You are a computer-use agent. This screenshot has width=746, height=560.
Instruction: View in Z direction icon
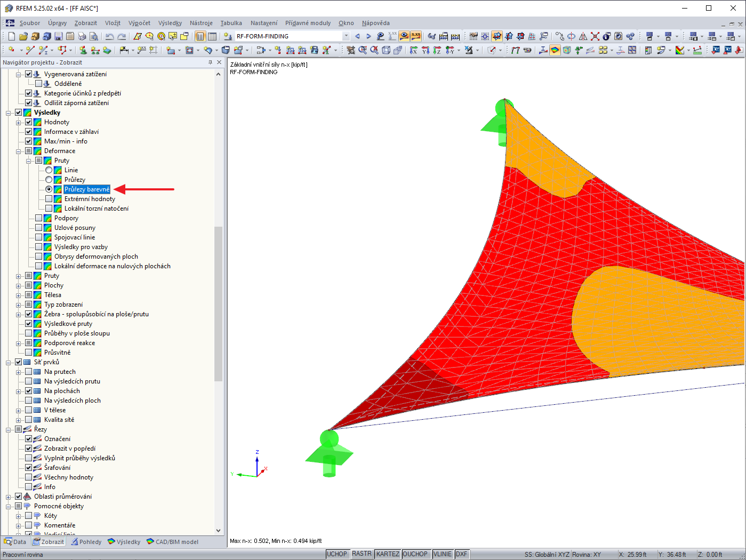point(437,50)
